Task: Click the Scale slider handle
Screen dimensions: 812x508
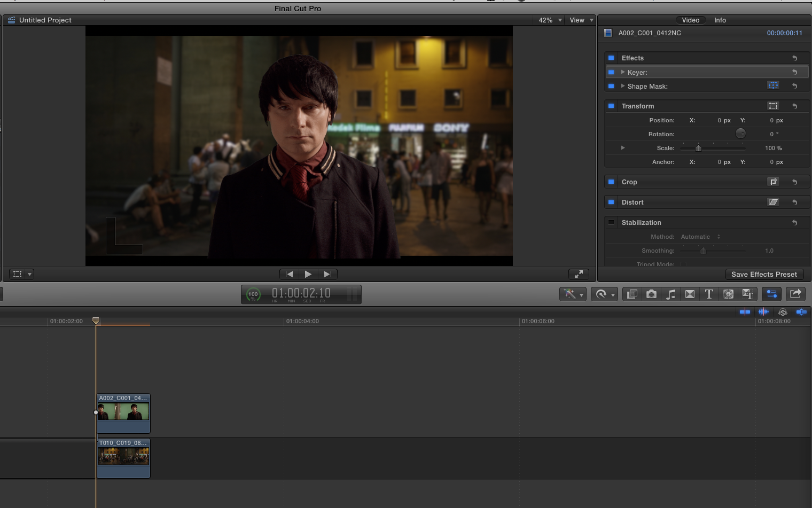Action: [698, 148]
